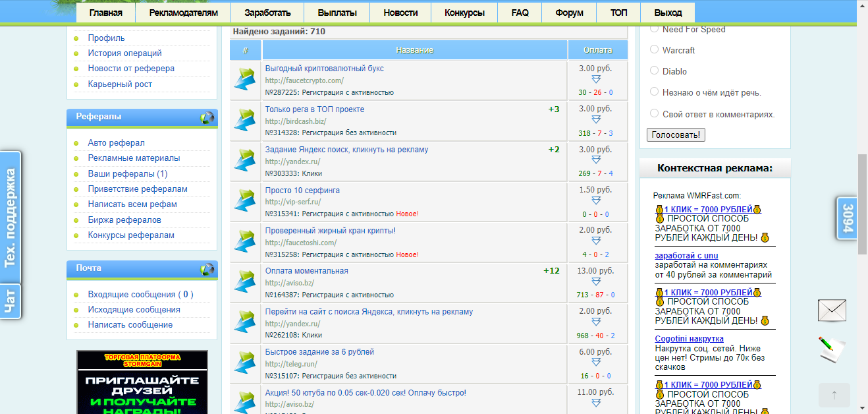868x414 pixels.
Task: Click task icon beside Быстрое задание за 6 рублей
Action: 244,363
